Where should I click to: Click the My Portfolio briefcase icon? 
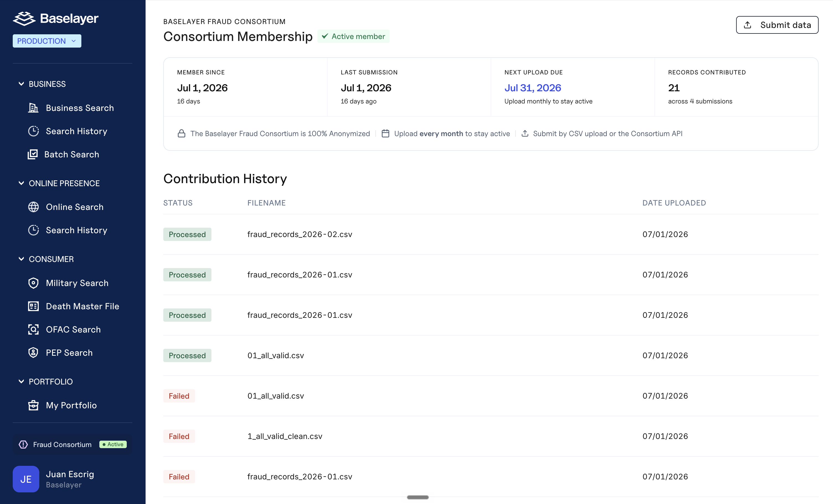pyautogui.click(x=33, y=405)
